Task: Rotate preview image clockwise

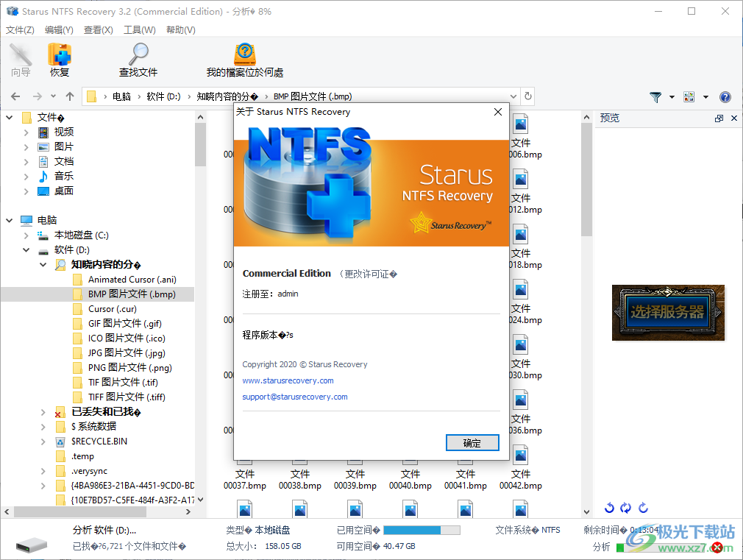Action: pyautogui.click(x=643, y=508)
